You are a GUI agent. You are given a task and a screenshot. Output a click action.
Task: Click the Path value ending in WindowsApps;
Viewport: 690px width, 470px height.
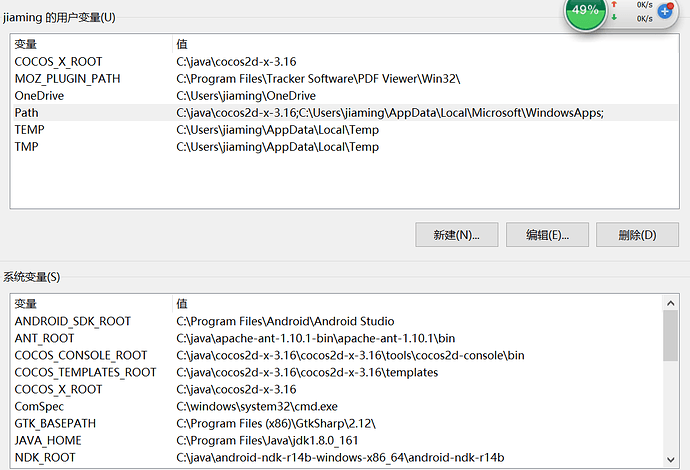coord(390,113)
